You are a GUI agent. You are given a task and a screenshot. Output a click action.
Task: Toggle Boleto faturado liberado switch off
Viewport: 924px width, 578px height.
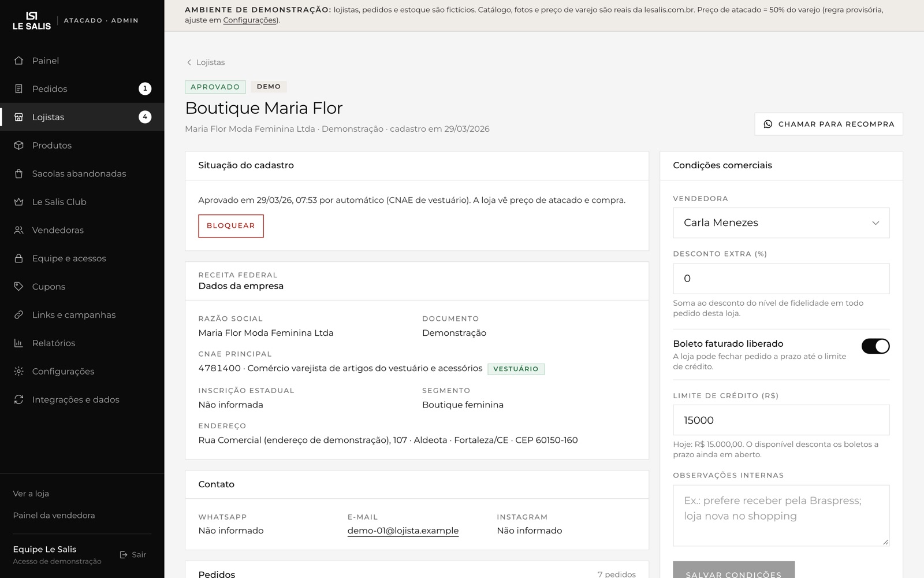[x=875, y=346]
